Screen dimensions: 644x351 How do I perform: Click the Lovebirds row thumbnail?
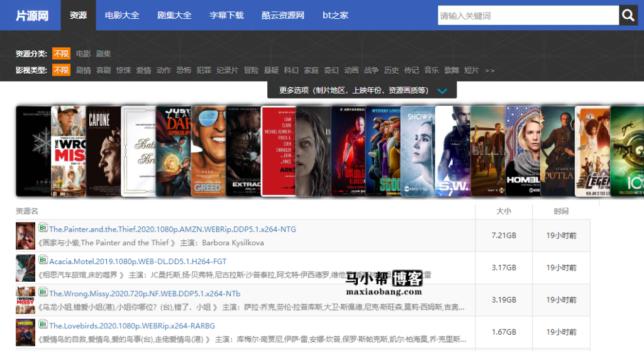pyautogui.click(x=25, y=333)
